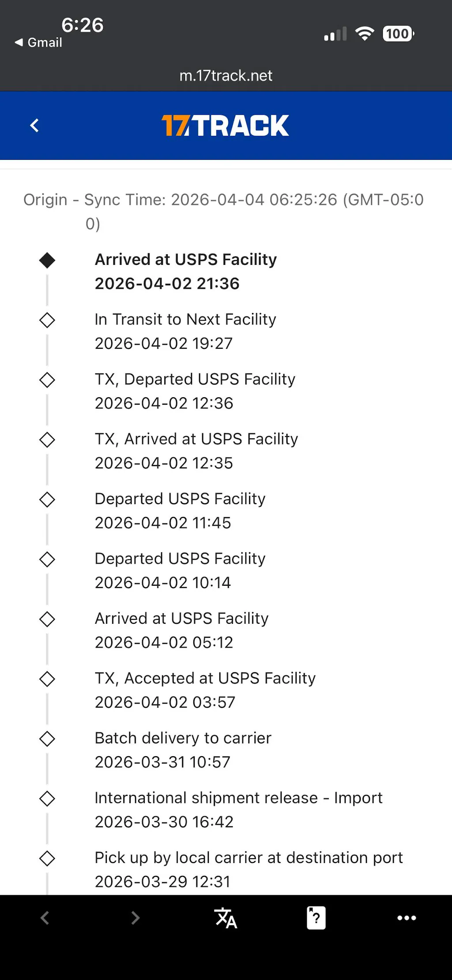452x980 pixels.
Task: Return to Gmail app via back link
Action: pos(38,43)
